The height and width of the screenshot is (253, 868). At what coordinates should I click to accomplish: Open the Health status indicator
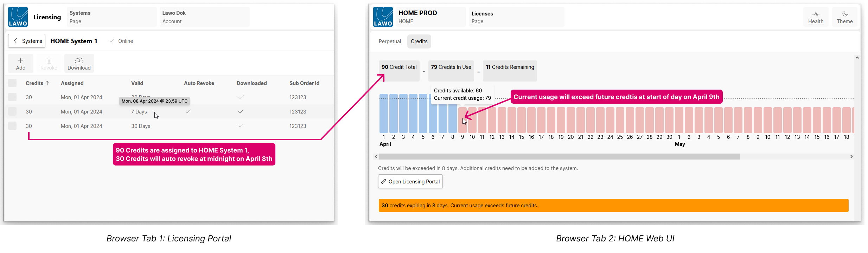(816, 17)
